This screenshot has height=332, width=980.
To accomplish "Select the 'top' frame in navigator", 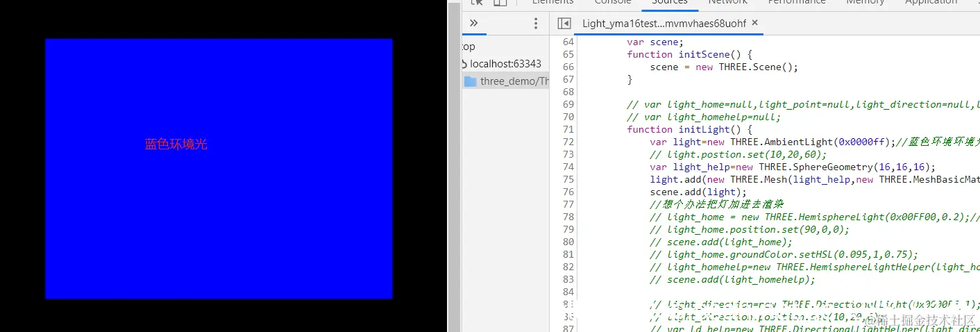I will click(x=469, y=47).
